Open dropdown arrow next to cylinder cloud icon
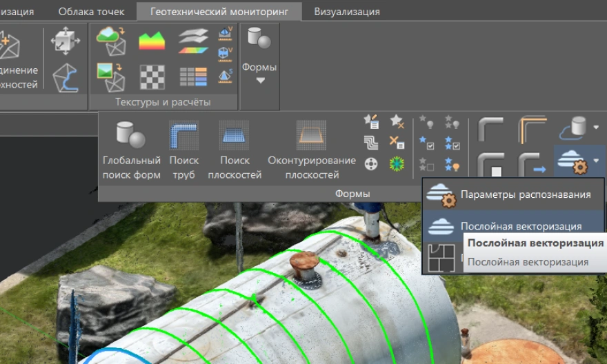Screen dimensions: 607x364 [x=596, y=128]
